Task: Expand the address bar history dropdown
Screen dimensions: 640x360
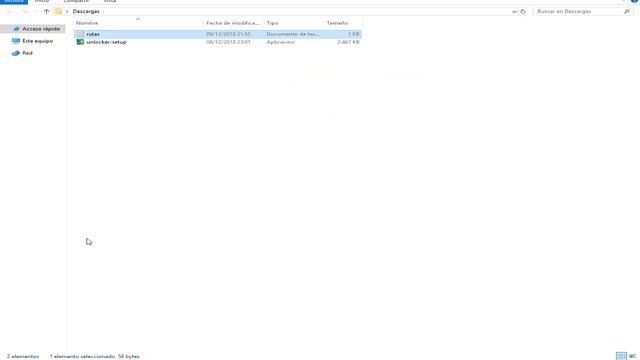Action: coord(514,11)
